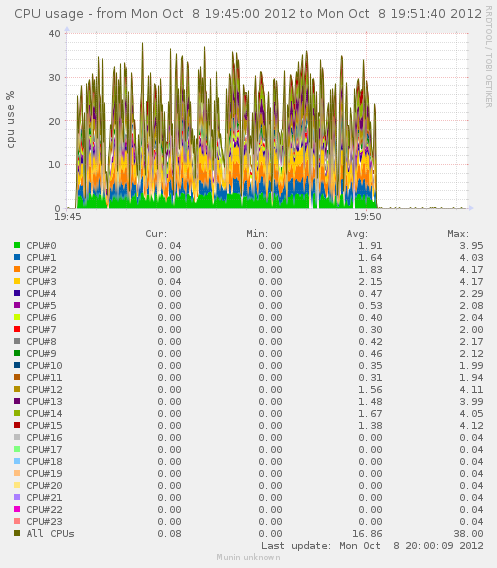Click the blue CPU#1 legend swatch
Screen dimensions: 497x568
tap(17, 257)
